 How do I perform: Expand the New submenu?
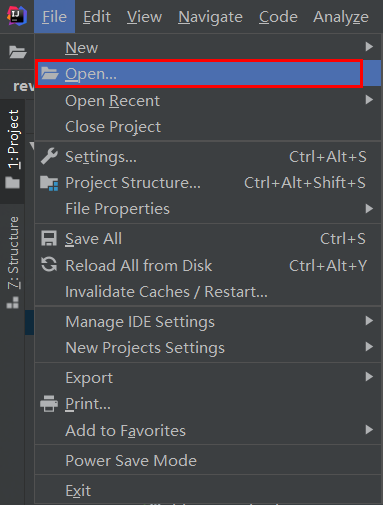click(208, 47)
